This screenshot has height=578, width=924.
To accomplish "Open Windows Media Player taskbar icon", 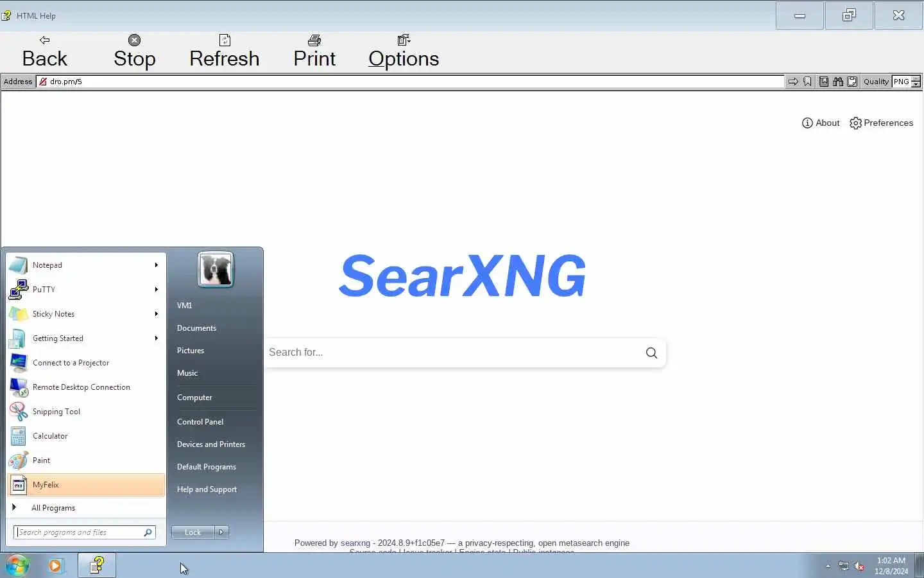I will pyautogui.click(x=56, y=565).
